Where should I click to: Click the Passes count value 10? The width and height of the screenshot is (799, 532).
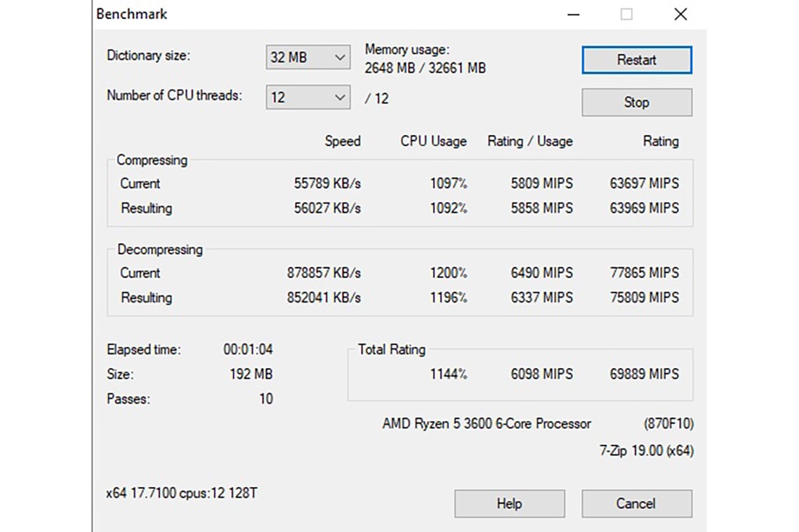[266, 399]
